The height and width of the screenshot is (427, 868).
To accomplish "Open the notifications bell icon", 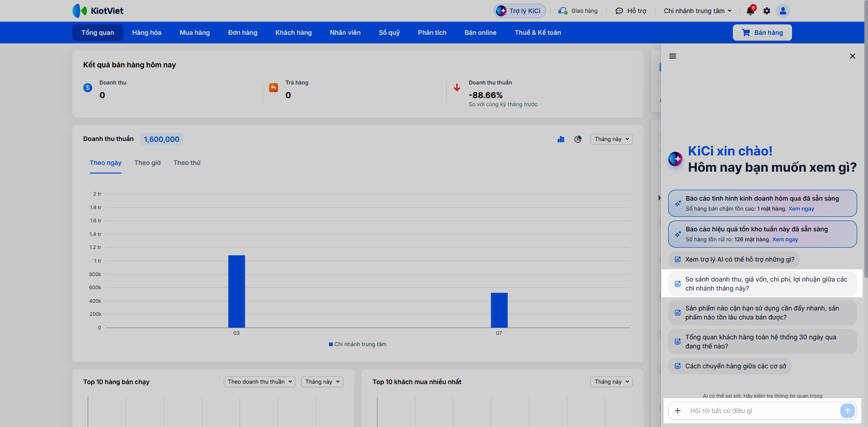I will pyautogui.click(x=750, y=11).
